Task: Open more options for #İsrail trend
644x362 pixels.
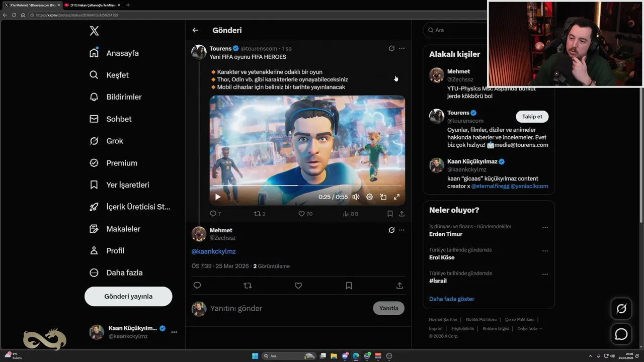Action: [545, 275]
